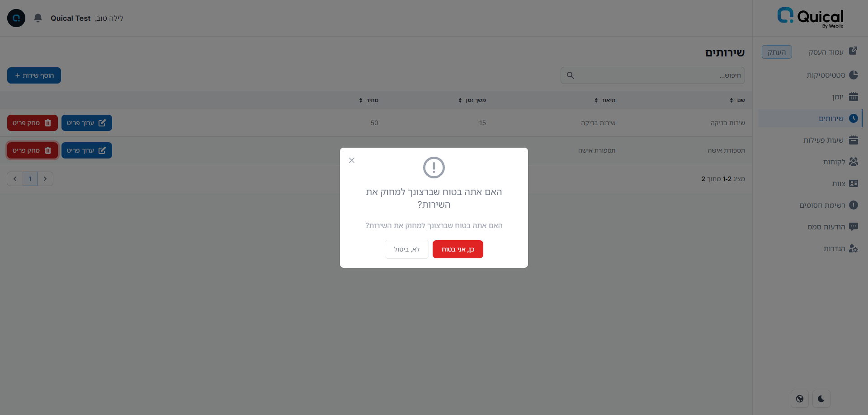Open לקוחות customers page
The height and width of the screenshot is (415, 868).
pos(840,162)
